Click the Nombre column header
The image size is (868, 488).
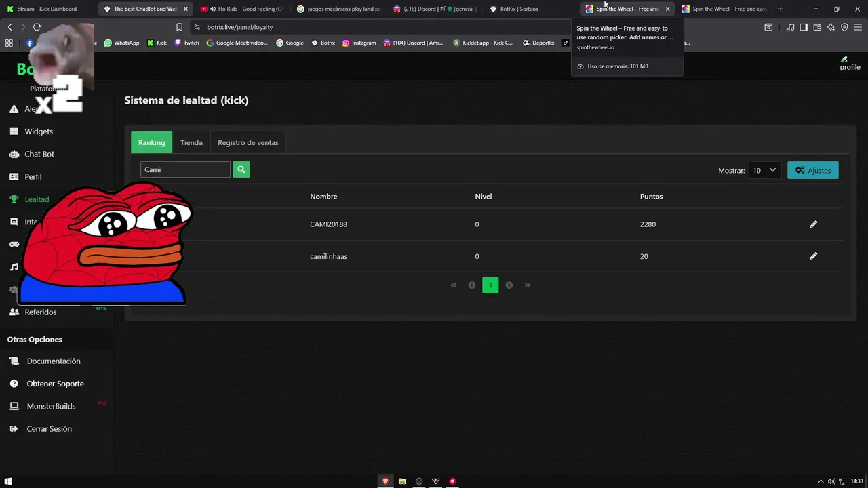(x=323, y=197)
